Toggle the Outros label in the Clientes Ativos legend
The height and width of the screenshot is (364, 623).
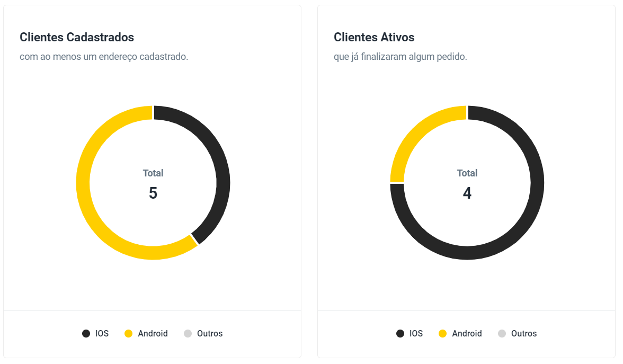pyautogui.click(x=524, y=334)
